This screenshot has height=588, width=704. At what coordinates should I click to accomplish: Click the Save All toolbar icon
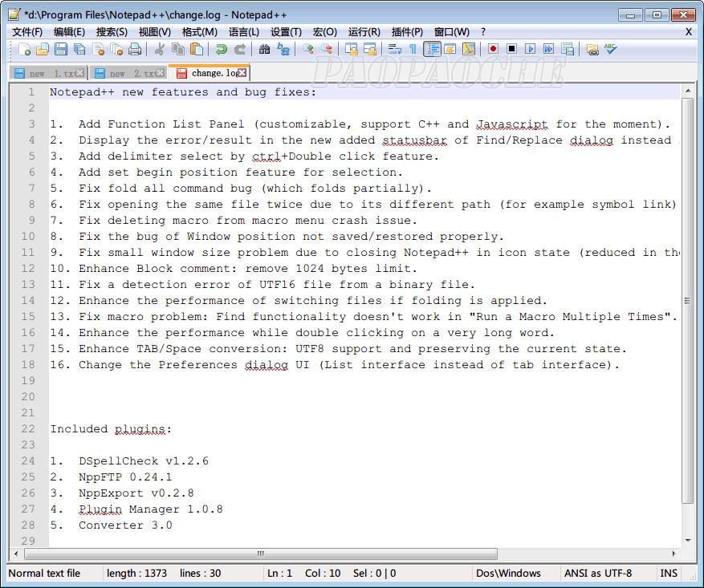pos(79,49)
